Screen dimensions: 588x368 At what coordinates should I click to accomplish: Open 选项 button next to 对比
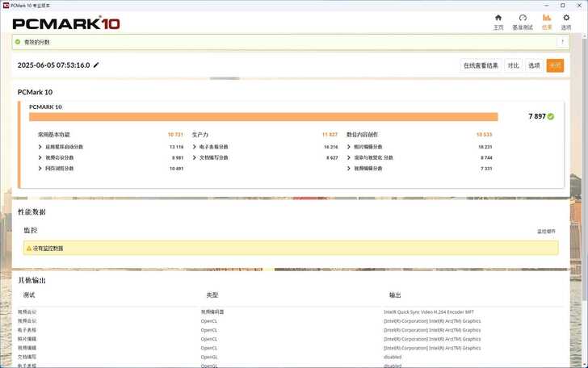point(534,65)
